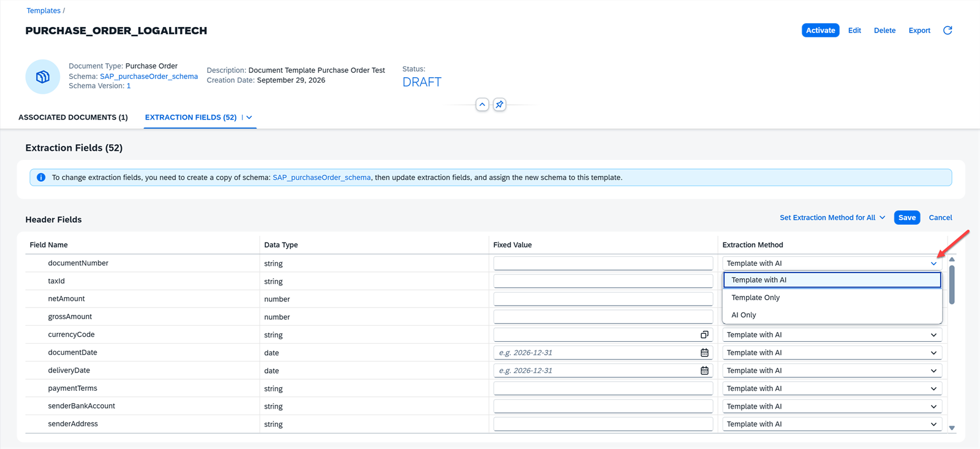Delete the template via Delete button
The height and width of the screenshot is (449, 980).
pyautogui.click(x=884, y=31)
